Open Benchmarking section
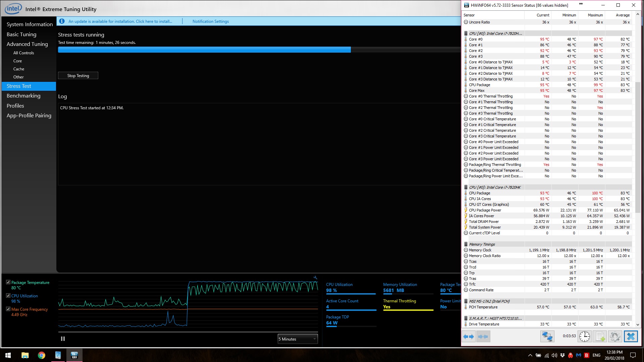Viewport: 644px width, 362px height. point(23,96)
